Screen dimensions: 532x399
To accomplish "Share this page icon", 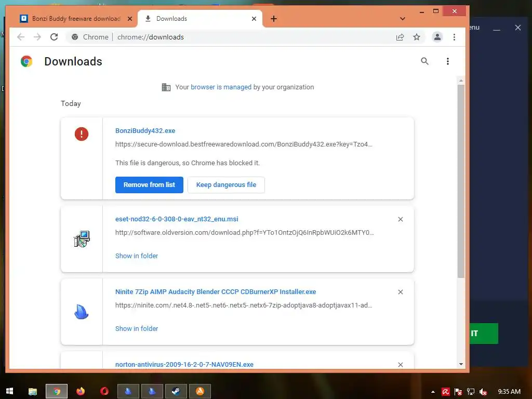I will coord(400,37).
